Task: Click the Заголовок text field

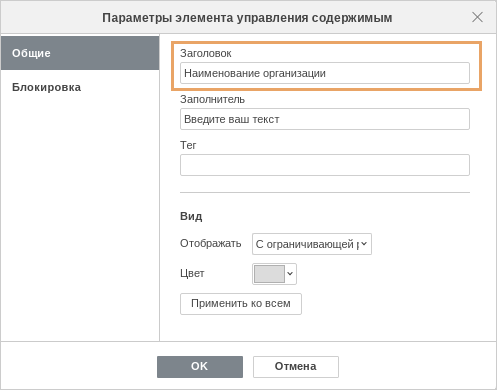Action: [325, 73]
